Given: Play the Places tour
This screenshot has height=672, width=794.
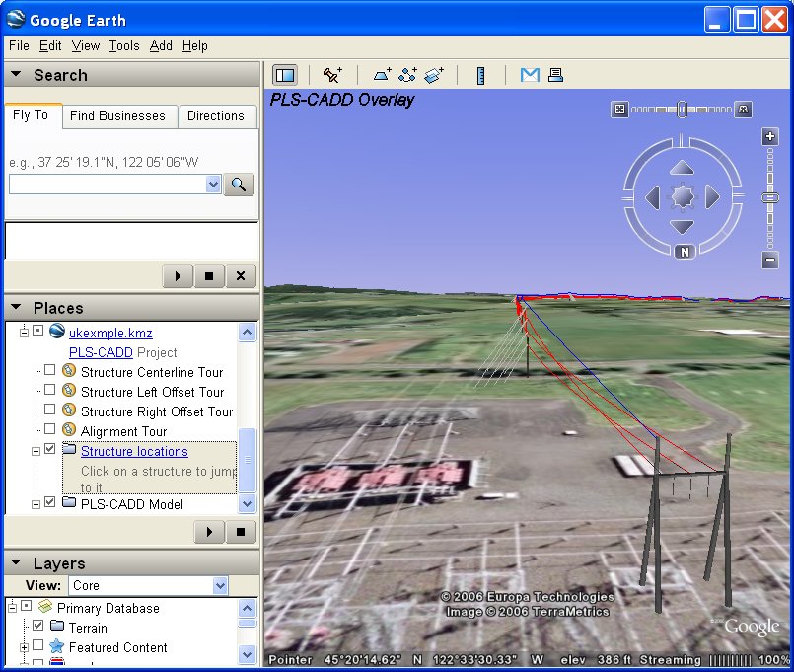Looking at the screenshot, I should [x=209, y=532].
